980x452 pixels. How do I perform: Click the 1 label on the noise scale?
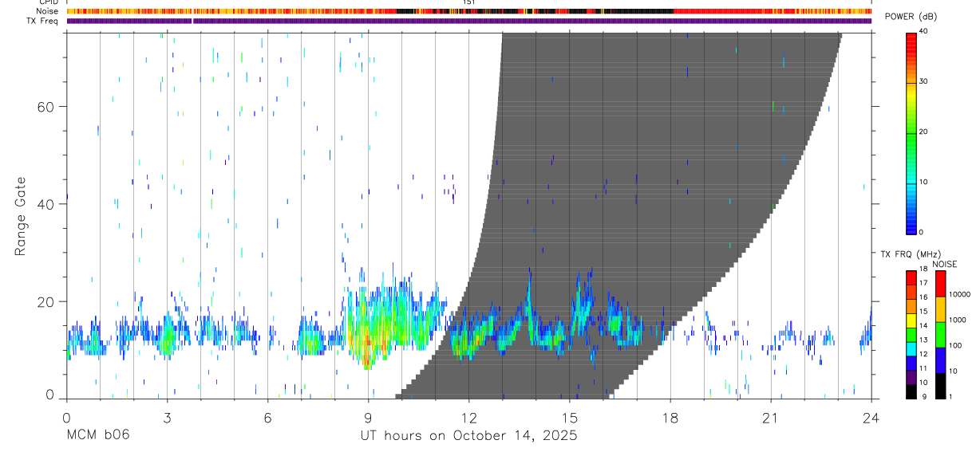[952, 396]
